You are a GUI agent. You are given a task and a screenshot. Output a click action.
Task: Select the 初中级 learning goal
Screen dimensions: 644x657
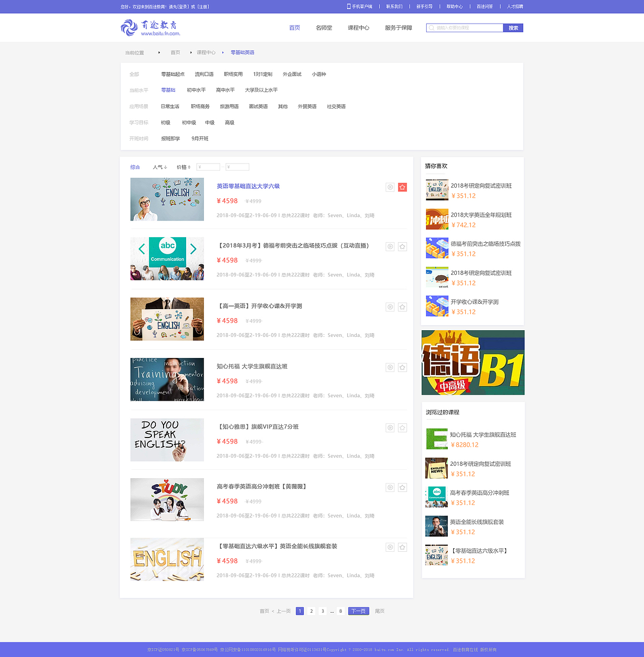[189, 123]
